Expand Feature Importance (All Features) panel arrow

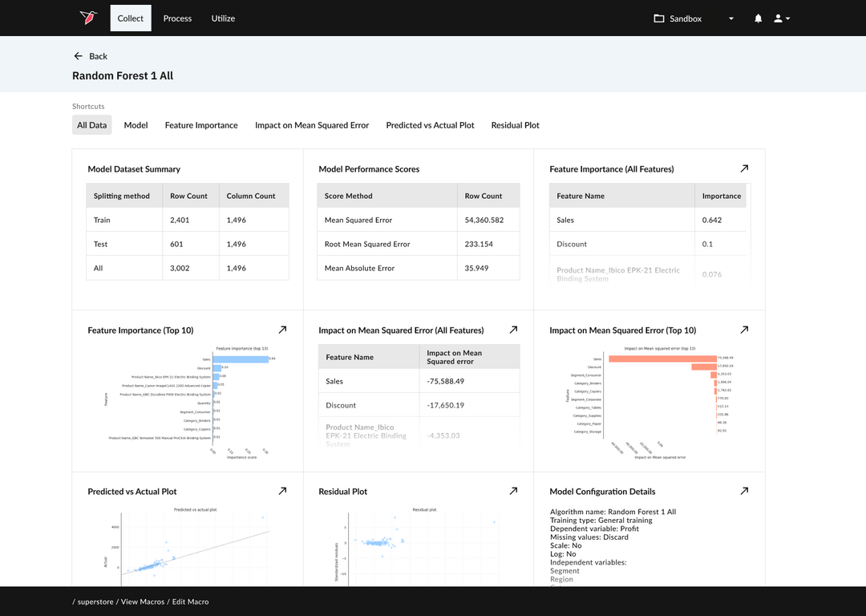click(x=744, y=169)
